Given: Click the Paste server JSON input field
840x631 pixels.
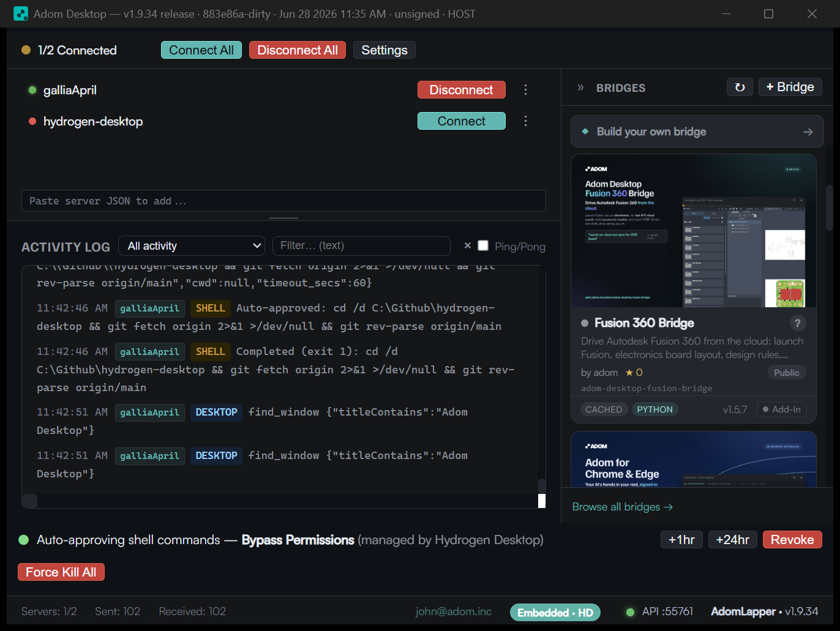Looking at the screenshot, I should 283,201.
